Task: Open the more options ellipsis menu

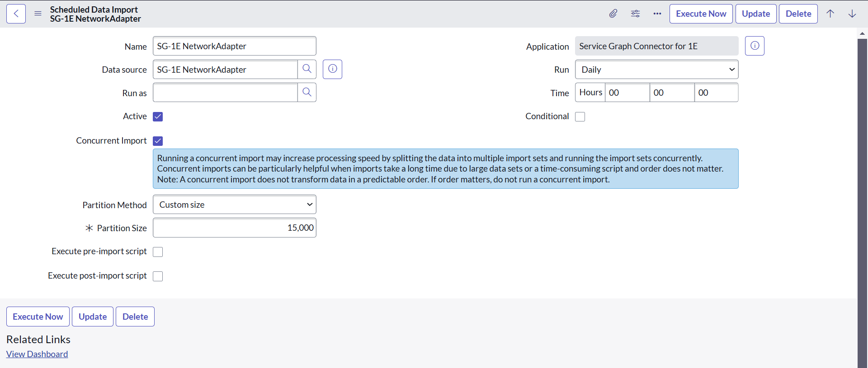Action: tap(657, 14)
